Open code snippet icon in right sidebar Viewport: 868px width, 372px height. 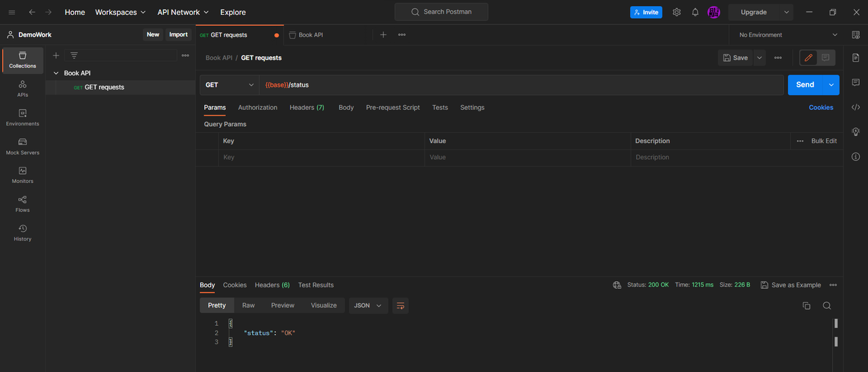tap(856, 107)
